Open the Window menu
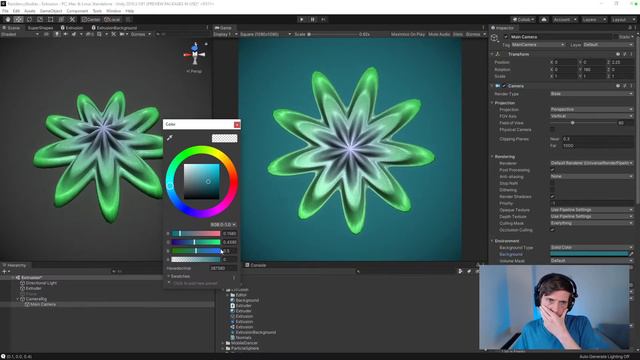The width and height of the screenshot is (640, 360). click(113, 11)
